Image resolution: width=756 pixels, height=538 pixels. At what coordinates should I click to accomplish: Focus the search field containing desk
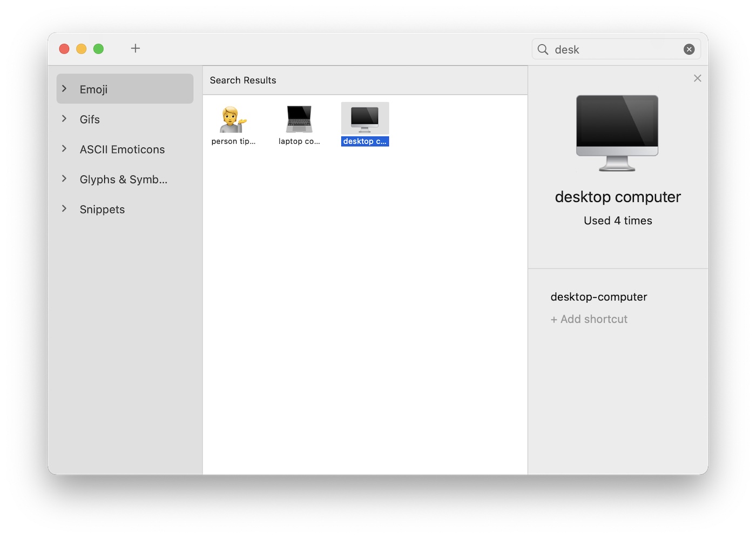pos(616,49)
